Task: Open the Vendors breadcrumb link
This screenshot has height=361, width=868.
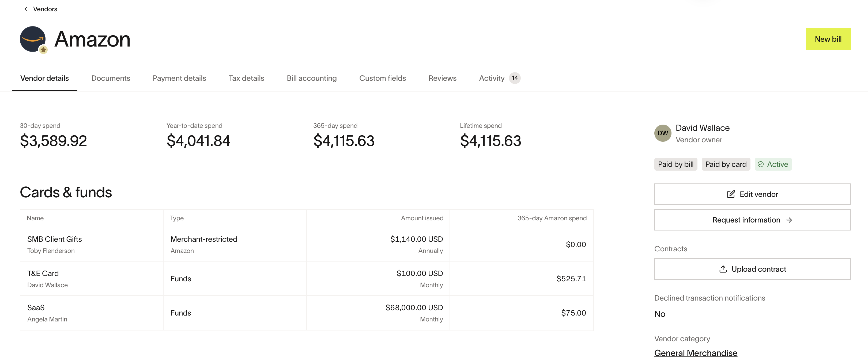Action: pyautogui.click(x=45, y=9)
